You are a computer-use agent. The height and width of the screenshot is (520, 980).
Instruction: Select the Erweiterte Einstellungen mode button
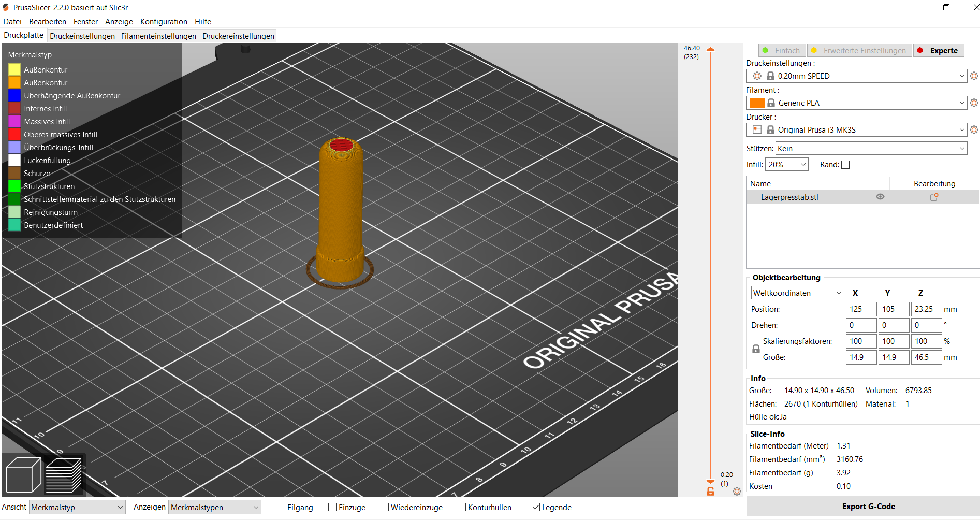tap(859, 50)
